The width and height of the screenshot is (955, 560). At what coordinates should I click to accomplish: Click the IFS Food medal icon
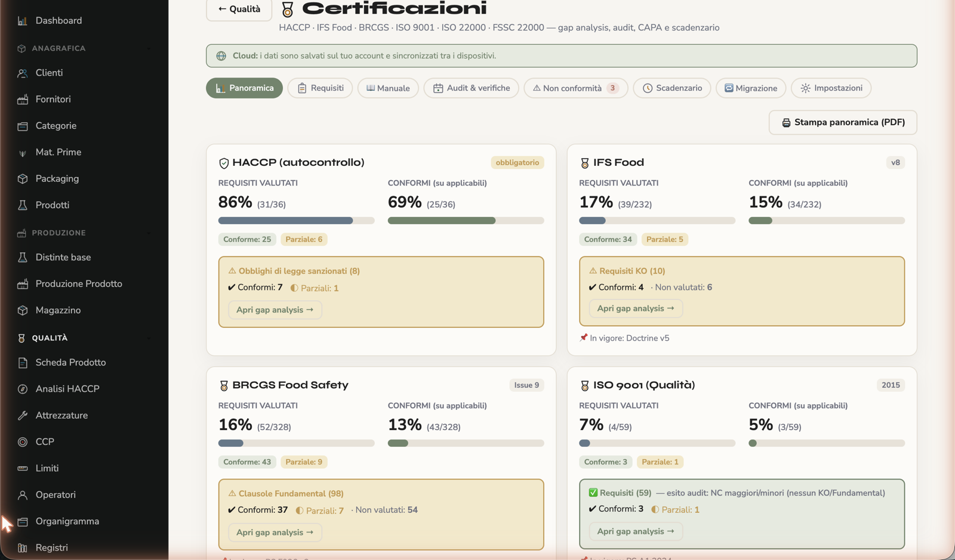[584, 163]
